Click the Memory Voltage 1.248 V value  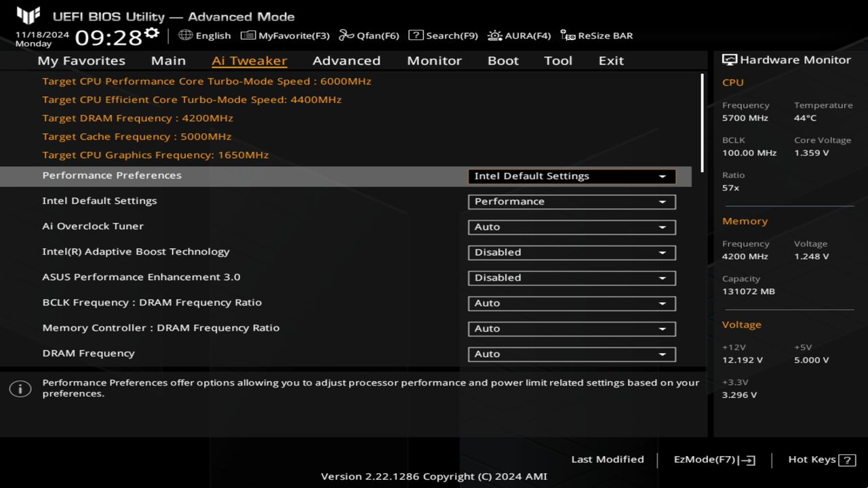(x=811, y=256)
